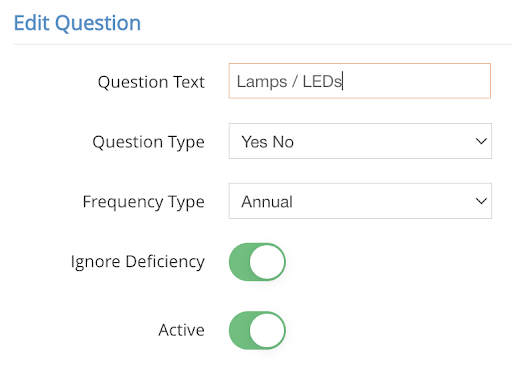Screen dimensions: 512x371
Task: Click the 'Frequency Type' label
Action: [x=143, y=202]
